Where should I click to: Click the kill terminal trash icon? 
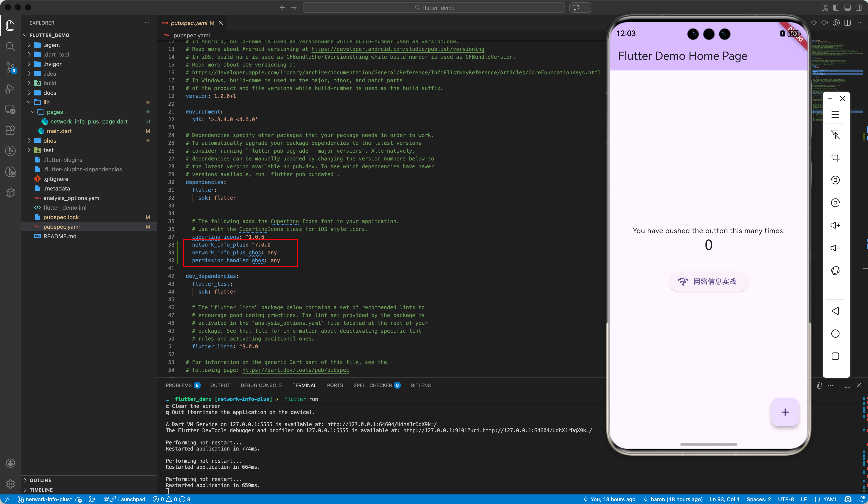pos(819,385)
